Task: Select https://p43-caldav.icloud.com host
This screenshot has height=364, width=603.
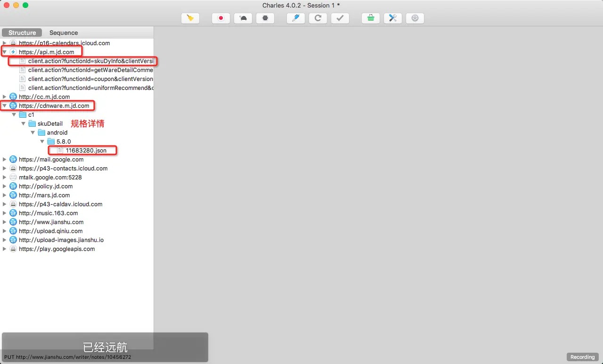Action: pyautogui.click(x=60, y=204)
